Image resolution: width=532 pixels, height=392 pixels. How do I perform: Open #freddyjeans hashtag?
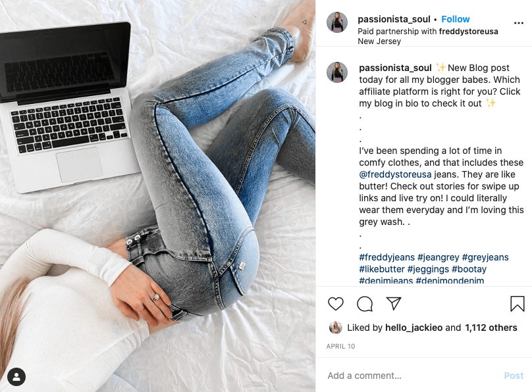[386, 257]
